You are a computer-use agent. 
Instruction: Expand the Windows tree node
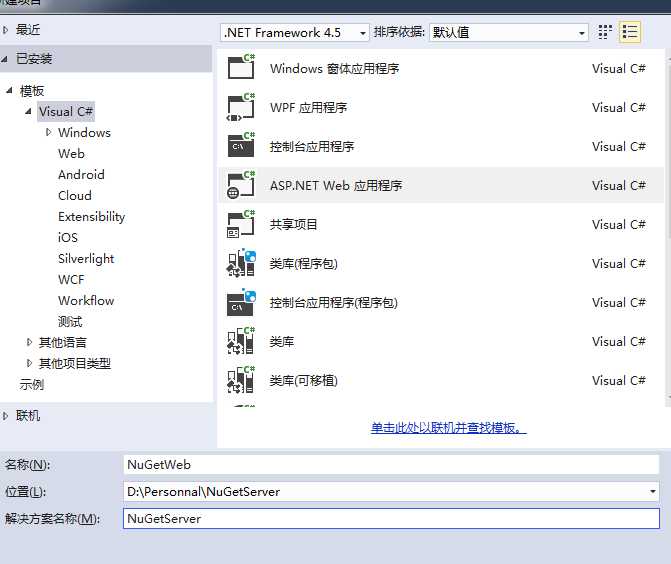click(48, 132)
